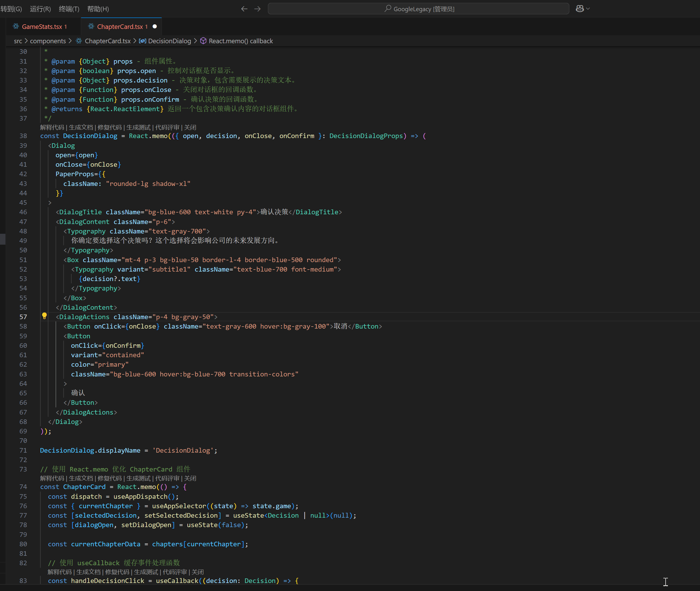Click 代码评审 code lens above handleDecisionClick
The height and width of the screenshot is (591, 700).
(174, 572)
